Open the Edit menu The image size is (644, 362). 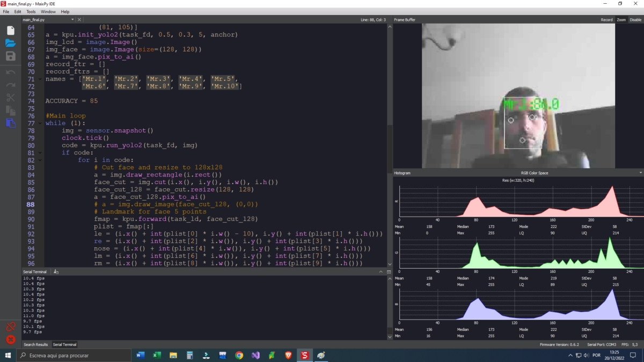[x=18, y=11]
